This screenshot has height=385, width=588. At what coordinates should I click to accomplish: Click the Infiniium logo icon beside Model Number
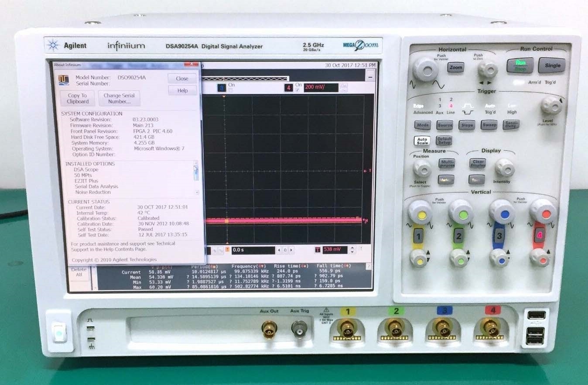pyautogui.click(x=64, y=79)
